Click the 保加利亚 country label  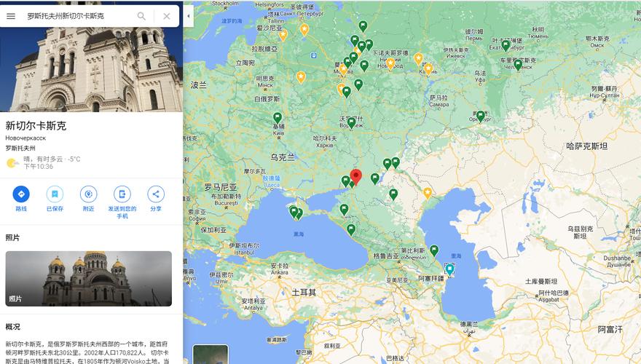[x=213, y=230]
